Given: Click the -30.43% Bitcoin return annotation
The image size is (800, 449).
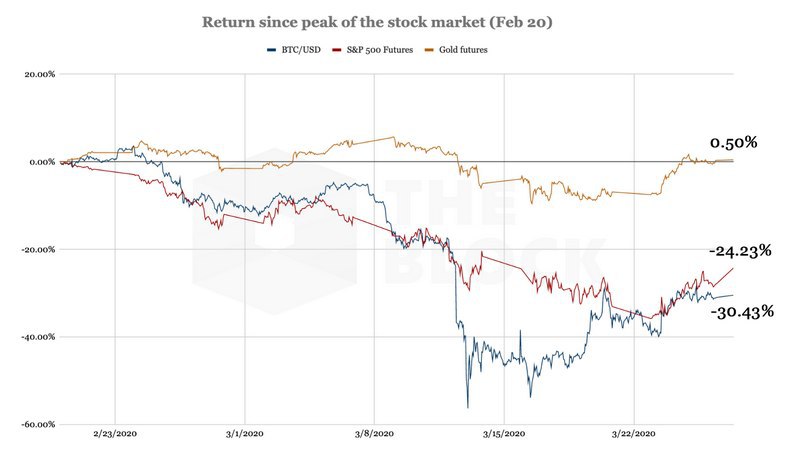Looking at the screenshot, I should coord(741,312).
